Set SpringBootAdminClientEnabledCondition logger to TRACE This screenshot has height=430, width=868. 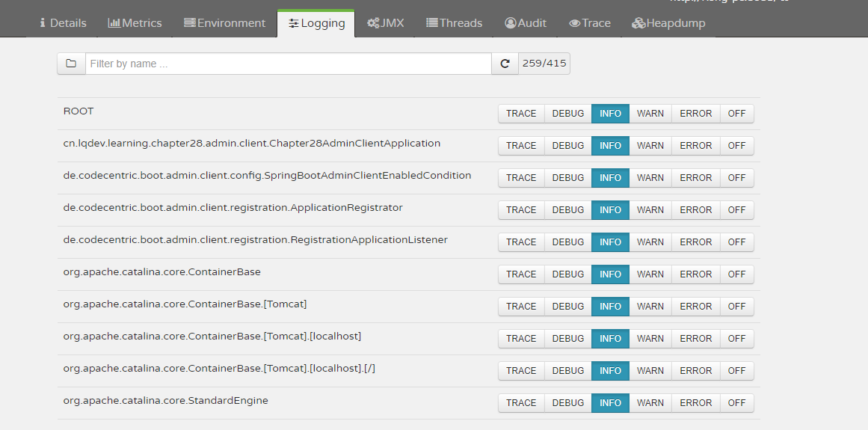click(521, 178)
